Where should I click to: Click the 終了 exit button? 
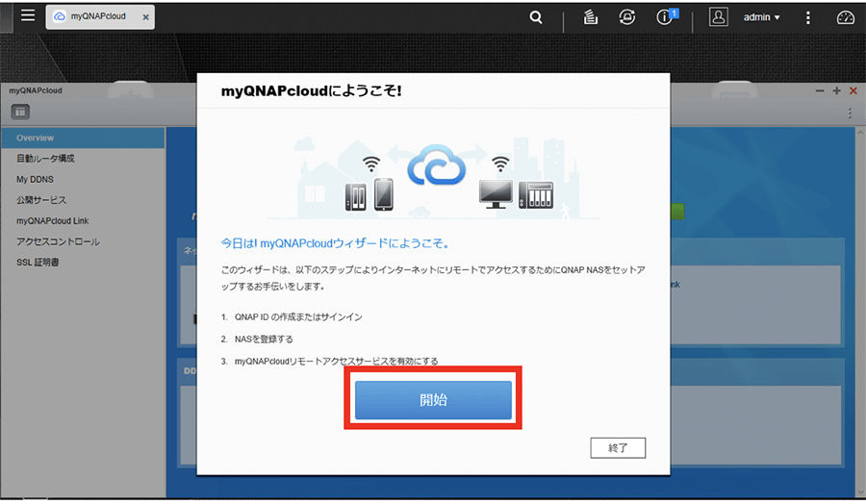coord(618,447)
